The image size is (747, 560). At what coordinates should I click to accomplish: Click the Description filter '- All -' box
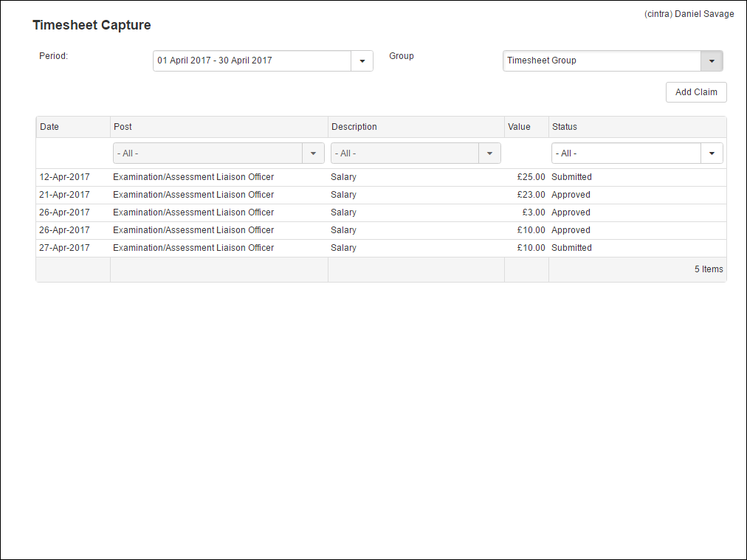pyautogui.click(x=405, y=153)
